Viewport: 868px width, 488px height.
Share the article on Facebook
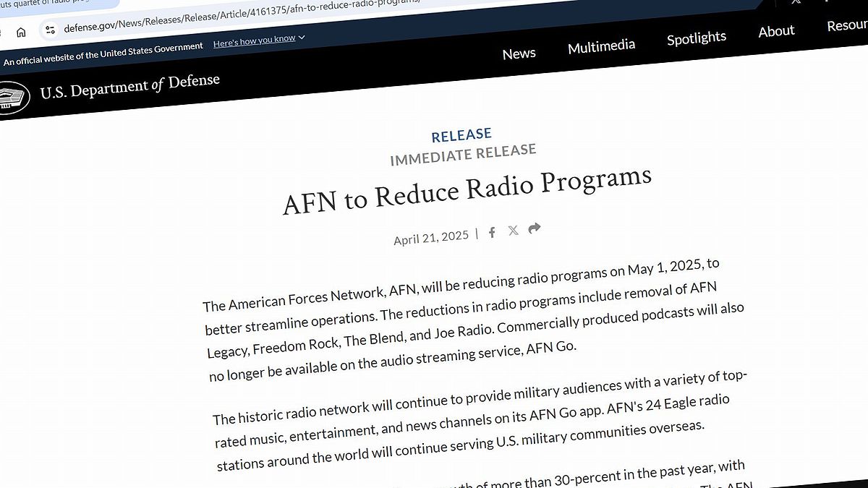click(492, 232)
